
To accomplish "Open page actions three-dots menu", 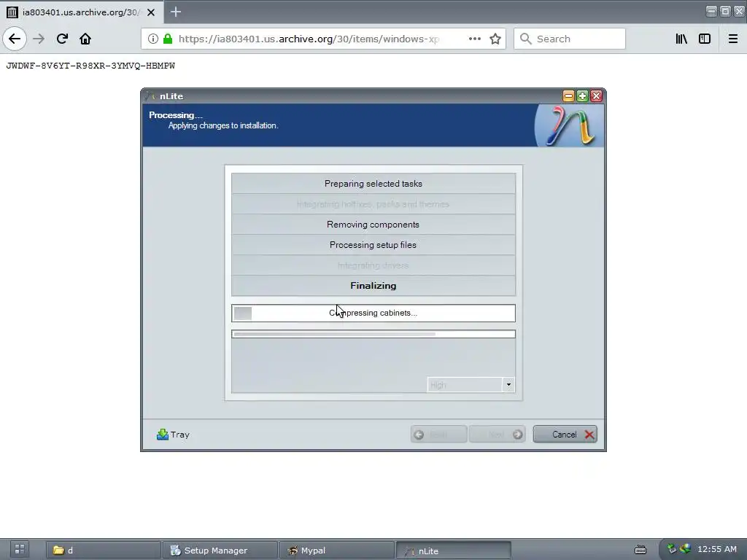I will coord(474,39).
